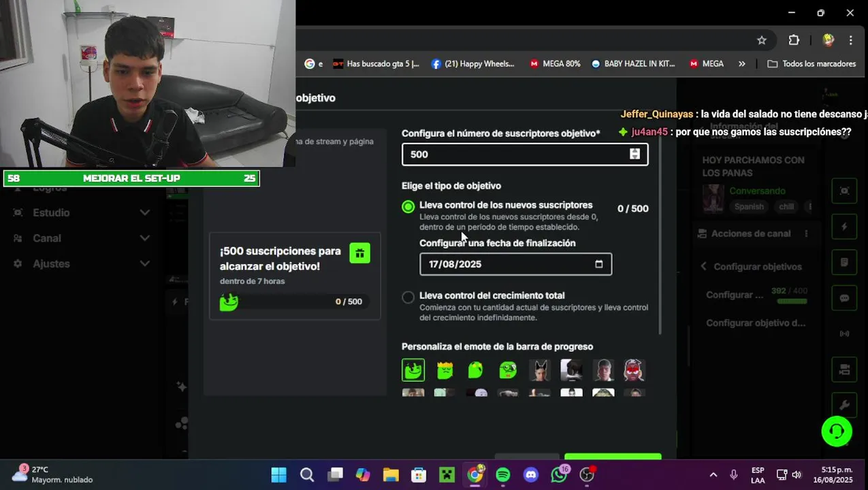Image resolution: width=868 pixels, height=490 pixels.
Task: Choose the crowned green emote
Action: pyautogui.click(x=445, y=370)
